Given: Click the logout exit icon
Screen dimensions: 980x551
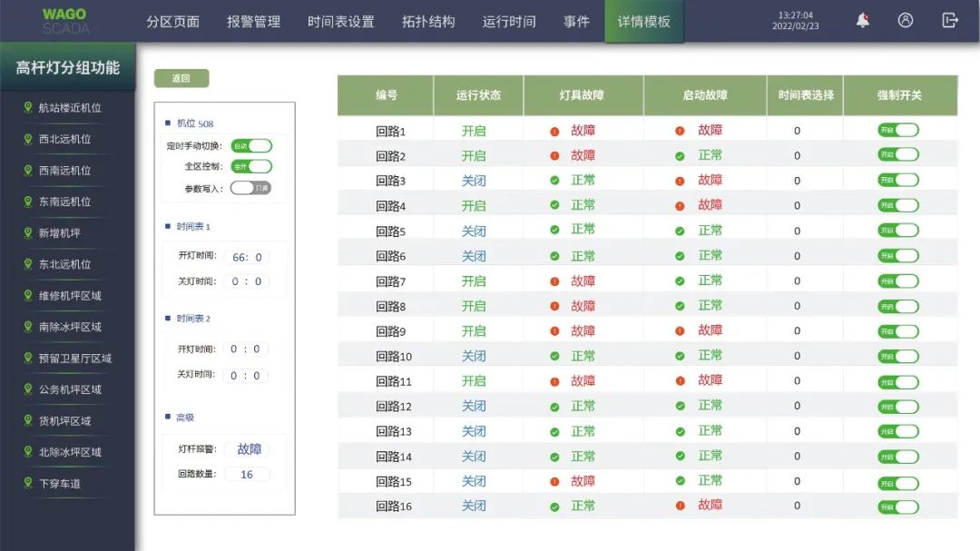Looking at the screenshot, I should click(950, 20).
